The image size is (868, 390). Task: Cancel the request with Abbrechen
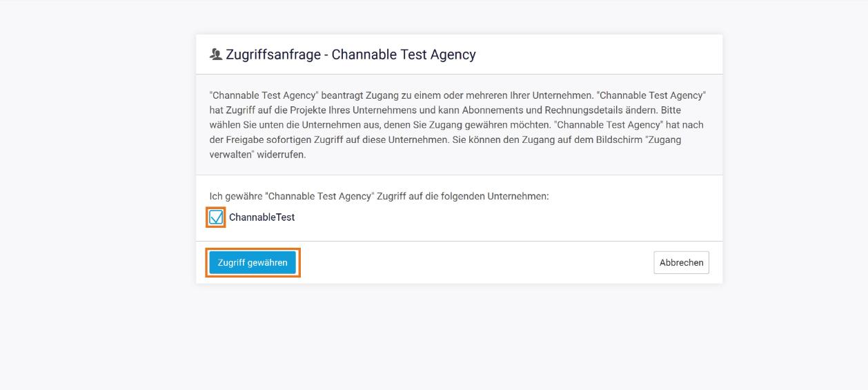[x=681, y=262]
